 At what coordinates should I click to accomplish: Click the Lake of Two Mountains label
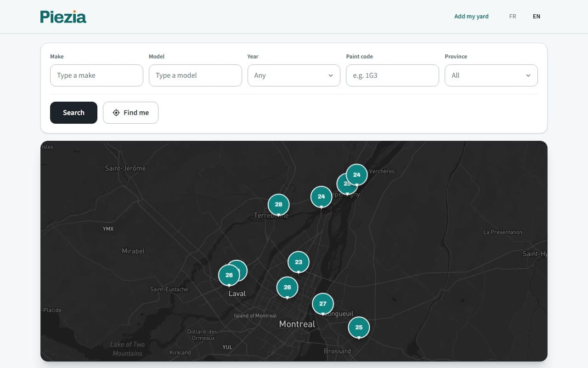click(127, 349)
